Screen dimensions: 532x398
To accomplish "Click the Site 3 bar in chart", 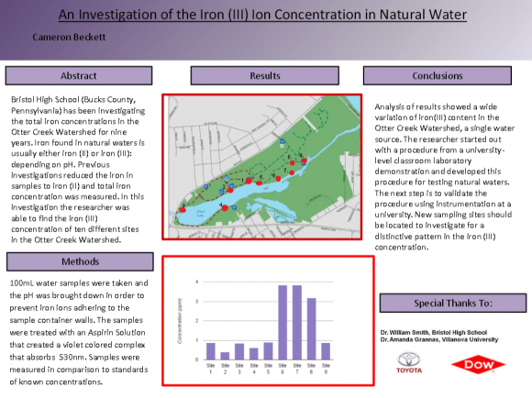I will (239, 352).
